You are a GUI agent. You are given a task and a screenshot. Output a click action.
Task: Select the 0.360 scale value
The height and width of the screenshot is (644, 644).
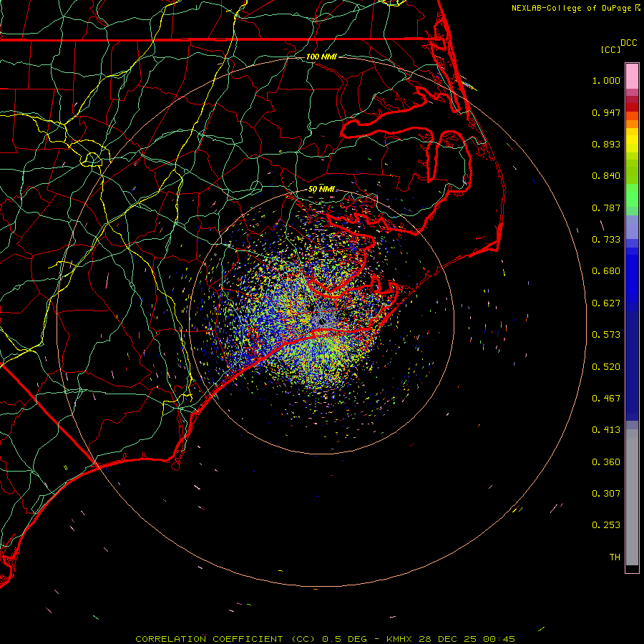click(x=606, y=462)
